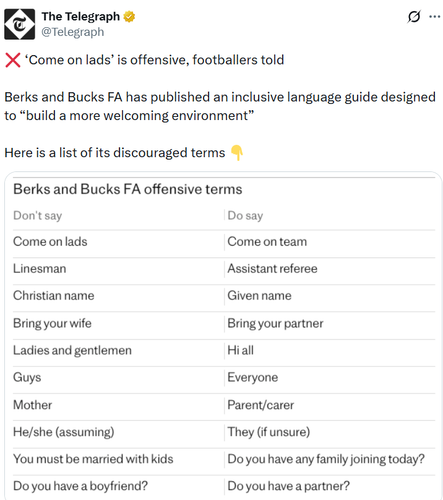443x500 pixels.
Task: Select the 'Christian name' row entry
Action: point(54,296)
